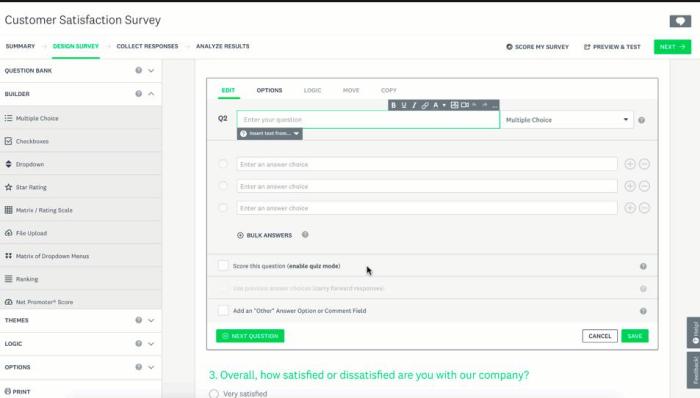Apply bold formatting to question text

click(393, 105)
